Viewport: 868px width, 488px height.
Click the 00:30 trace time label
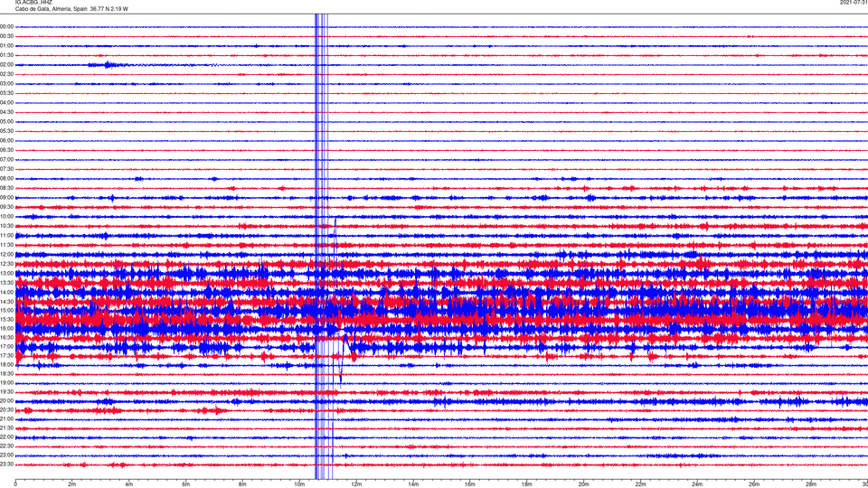pos(6,36)
